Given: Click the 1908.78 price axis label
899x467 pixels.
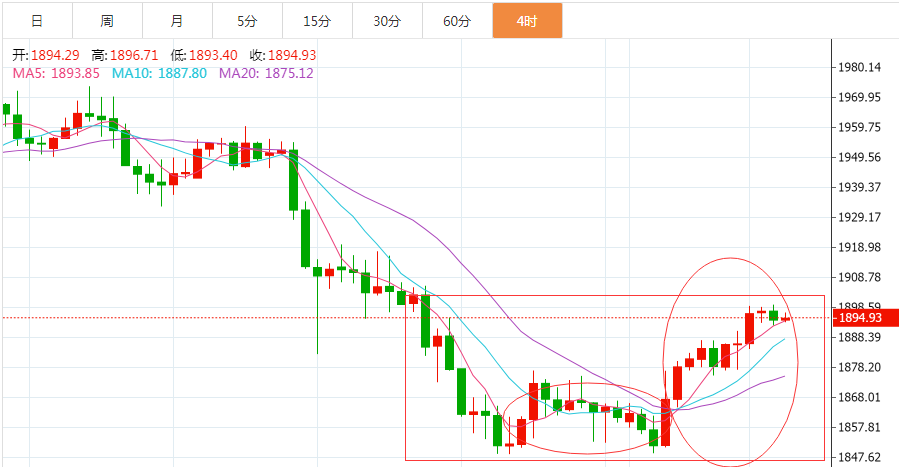Looking at the screenshot, I should [859, 277].
